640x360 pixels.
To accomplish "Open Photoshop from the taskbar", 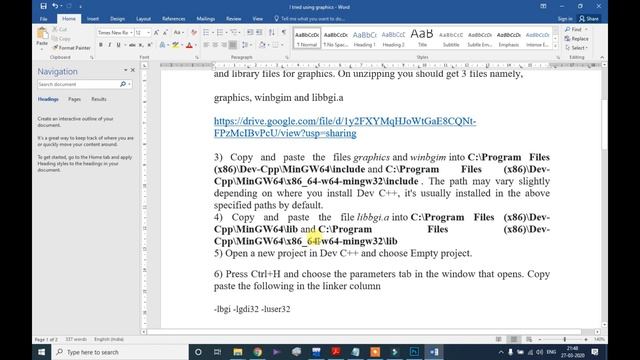I will tap(414, 352).
